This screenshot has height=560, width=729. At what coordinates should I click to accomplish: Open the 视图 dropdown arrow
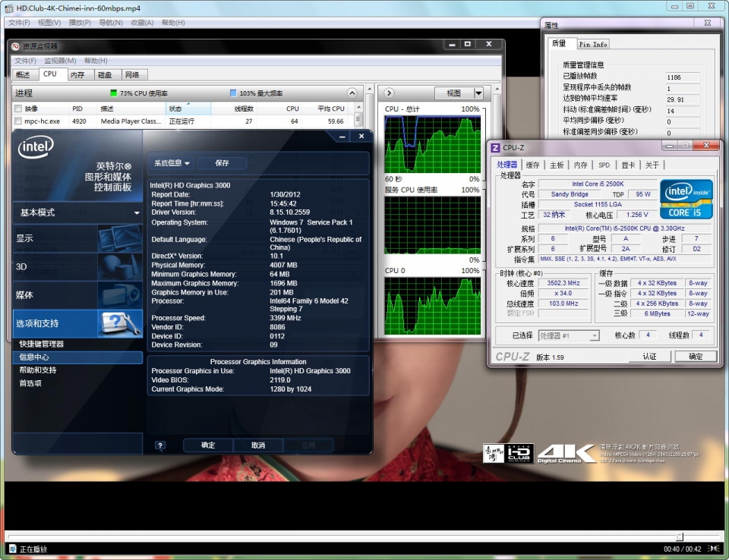pos(478,93)
